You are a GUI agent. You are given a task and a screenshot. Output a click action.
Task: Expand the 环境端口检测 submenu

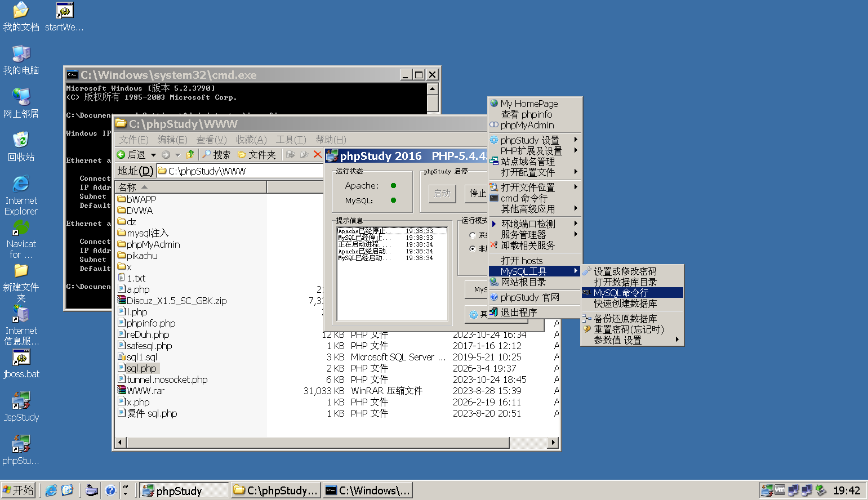click(535, 224)
